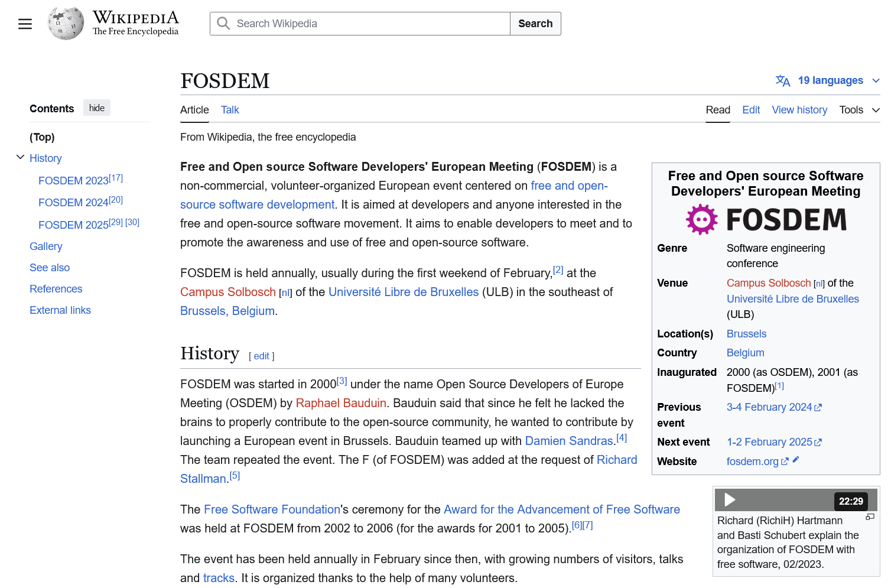
Task: Click external link icon after 1-2 February 2025
Action: pyautogui.click(x=818, y=443)
